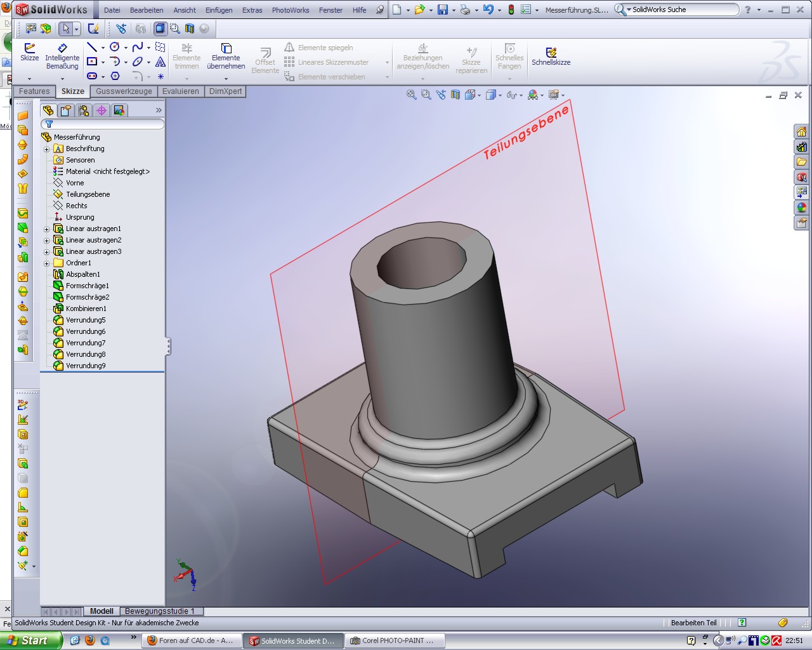812x650 pixels.
Task: Switch to the Gusswerkzeuge tab
Action: click(124, 91)
